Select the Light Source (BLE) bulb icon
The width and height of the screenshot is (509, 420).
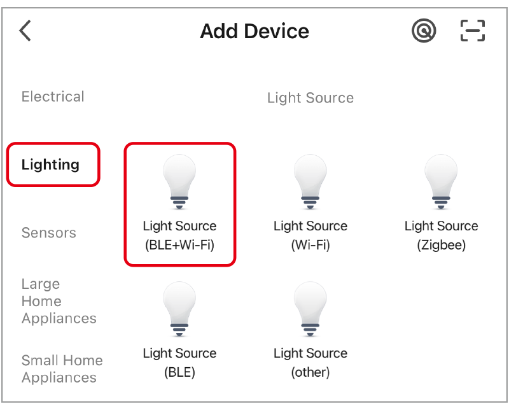(179, 309)
